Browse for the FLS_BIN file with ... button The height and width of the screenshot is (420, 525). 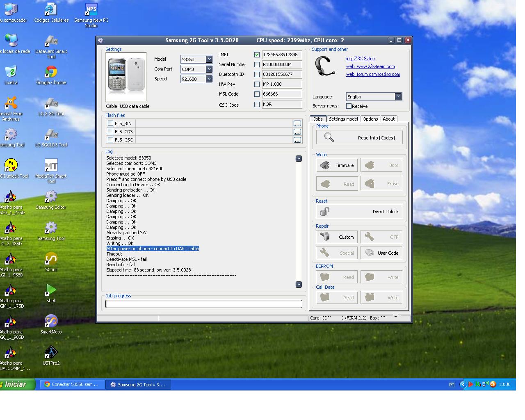click(297, 123)
